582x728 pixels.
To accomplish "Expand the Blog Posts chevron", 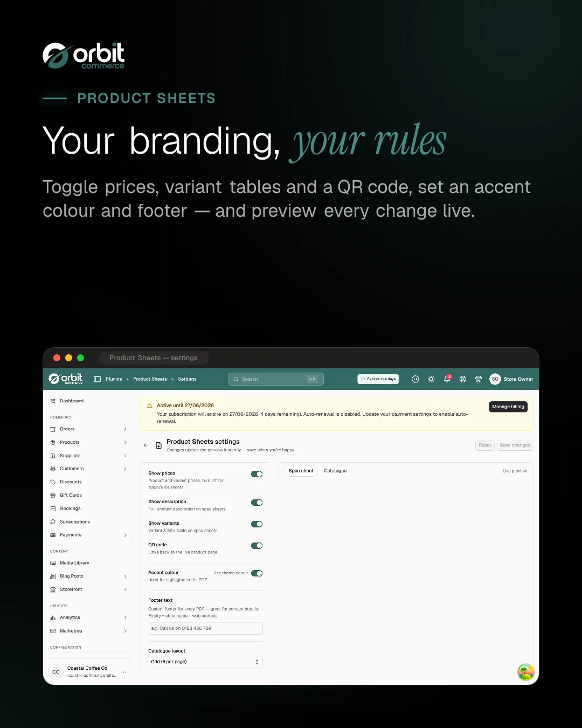I will (x=126, y=576).
